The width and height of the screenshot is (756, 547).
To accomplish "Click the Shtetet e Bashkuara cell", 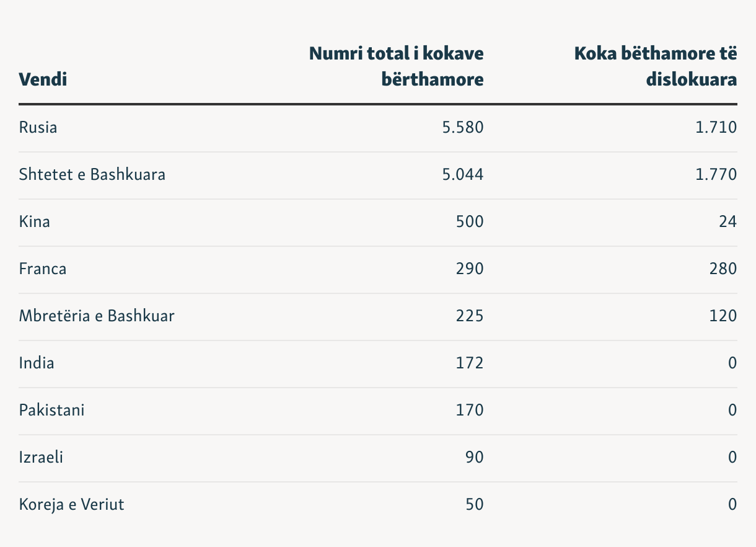I will click(92, 174).
